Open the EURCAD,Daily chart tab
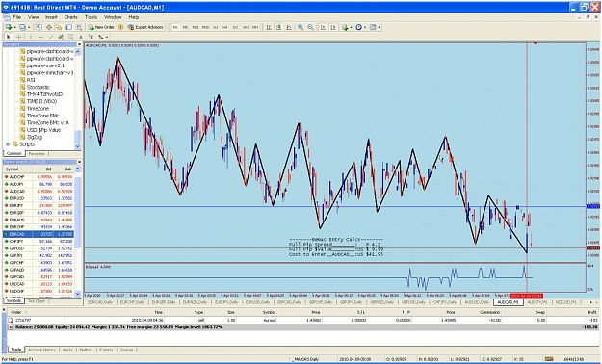This screenshot has height=364, width=602. (x=100, y=302)
